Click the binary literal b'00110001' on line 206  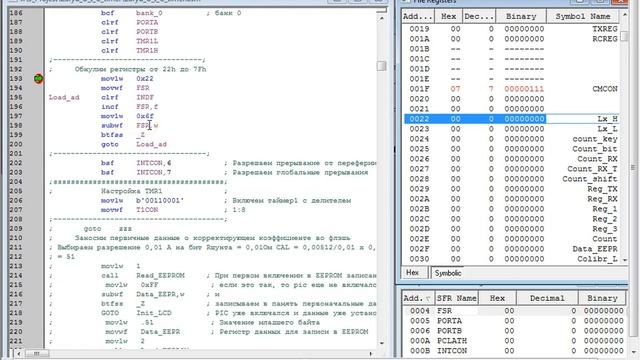pos(160,200)
